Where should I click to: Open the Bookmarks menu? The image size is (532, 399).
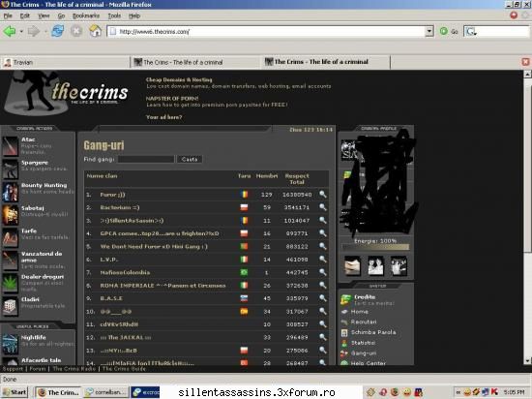[x=86, y=15]
